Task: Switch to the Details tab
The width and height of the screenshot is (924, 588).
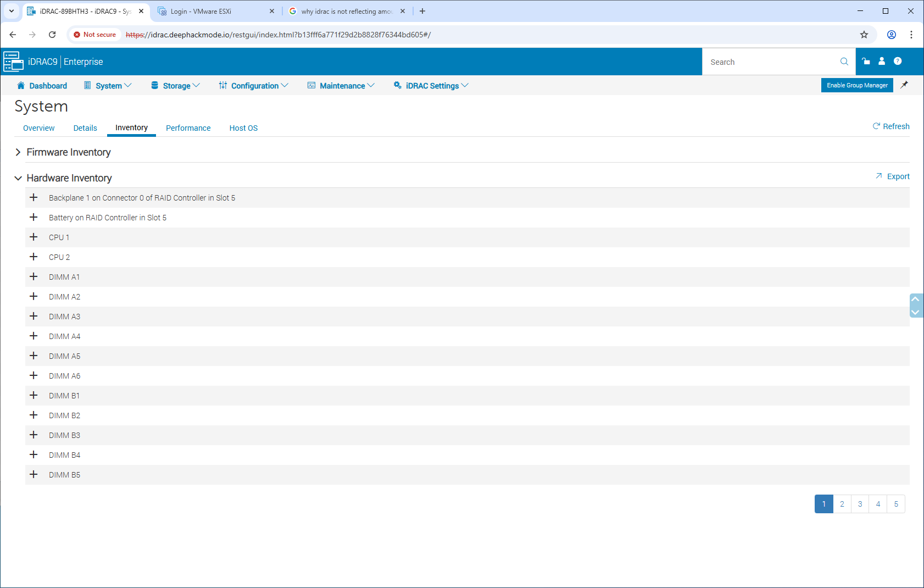Action: (85, 128)
